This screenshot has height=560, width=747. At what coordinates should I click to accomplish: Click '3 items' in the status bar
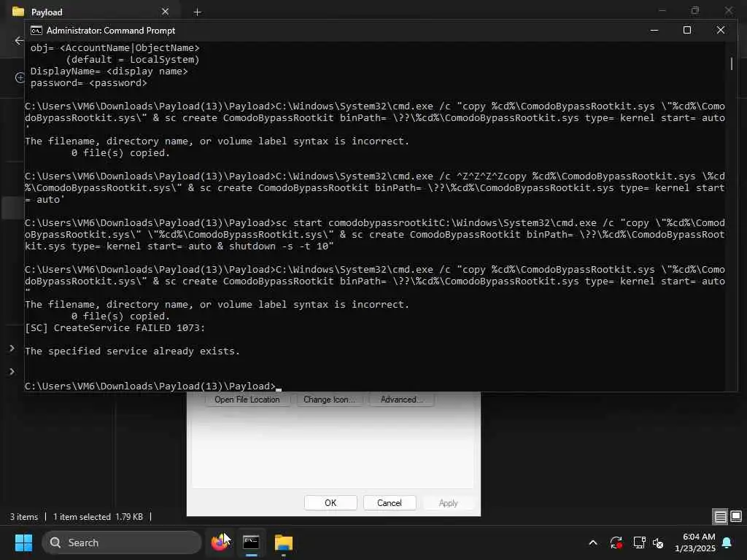point(24,517)
